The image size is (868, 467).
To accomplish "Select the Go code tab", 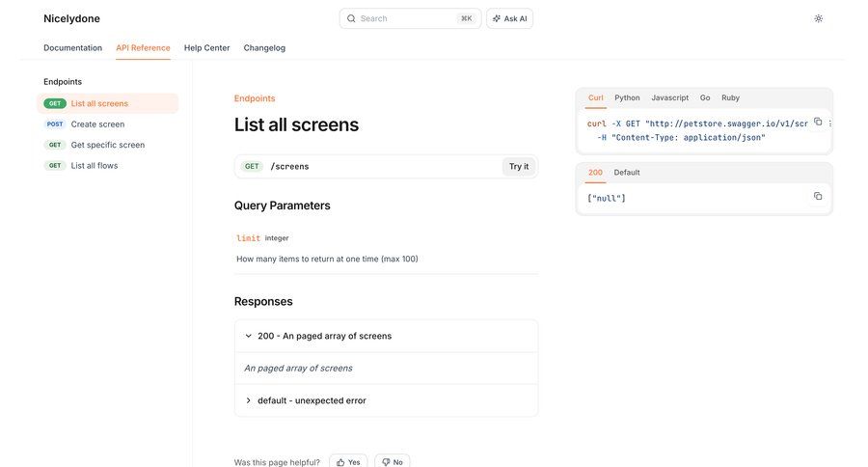I will point(705,97).
